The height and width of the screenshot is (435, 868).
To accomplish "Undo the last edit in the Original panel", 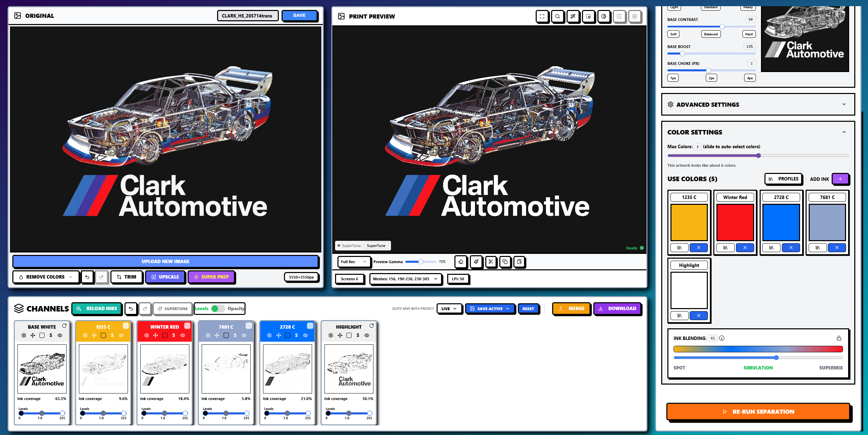I will pos(87,277).
